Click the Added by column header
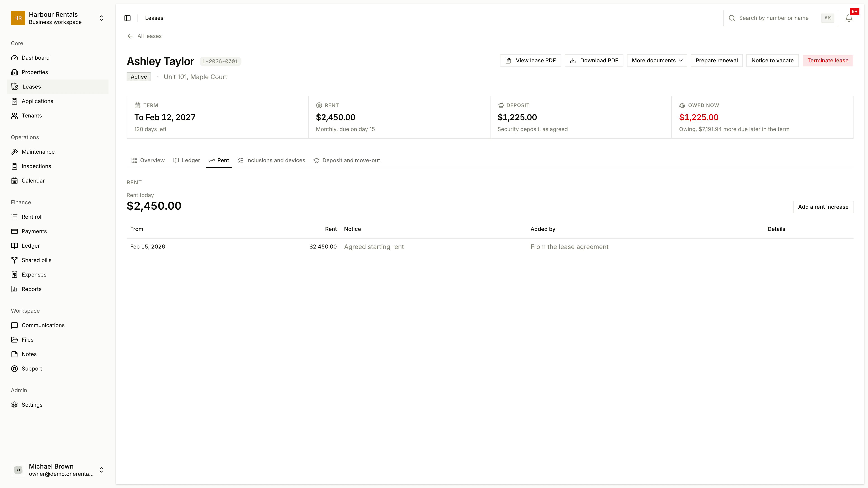The image size is (868, 488). point(542,229)
